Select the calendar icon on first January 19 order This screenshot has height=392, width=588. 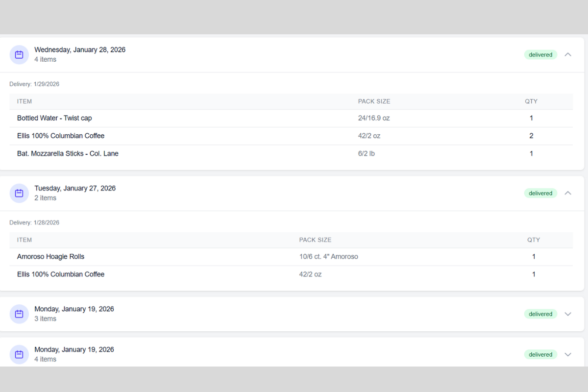[x=19, y=314]
